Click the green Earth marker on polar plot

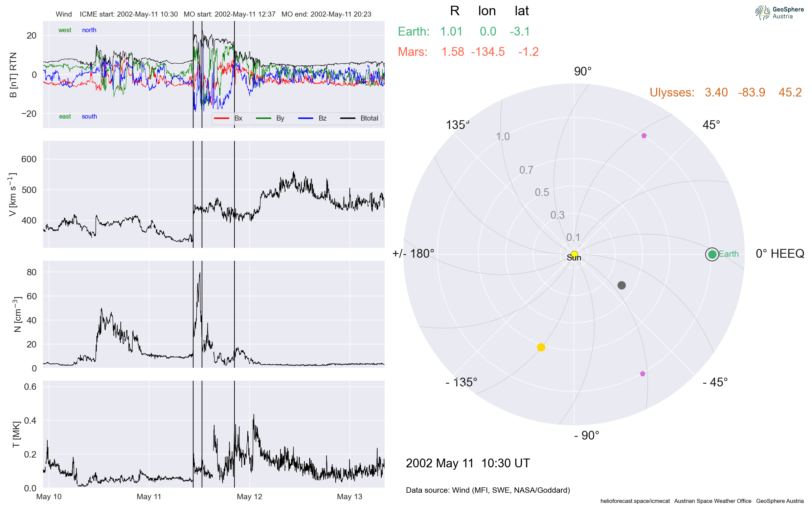click(x=712, y=254)
